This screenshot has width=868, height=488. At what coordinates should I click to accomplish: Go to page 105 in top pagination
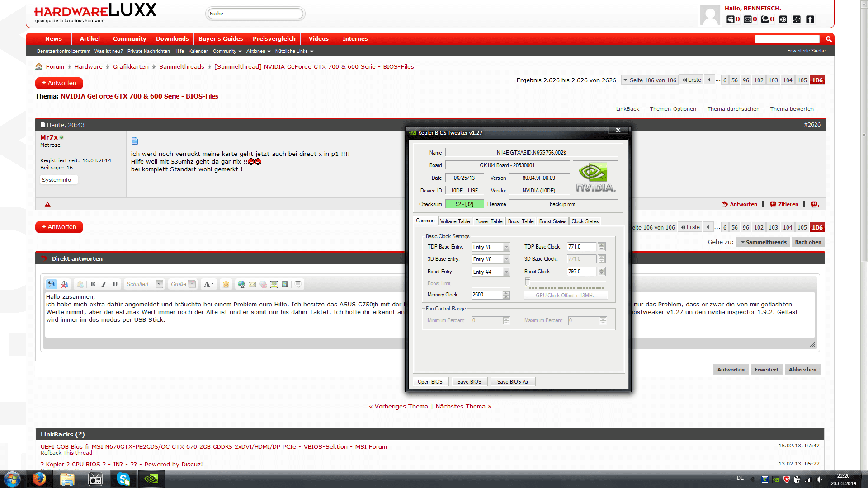[x=802, y=80]
